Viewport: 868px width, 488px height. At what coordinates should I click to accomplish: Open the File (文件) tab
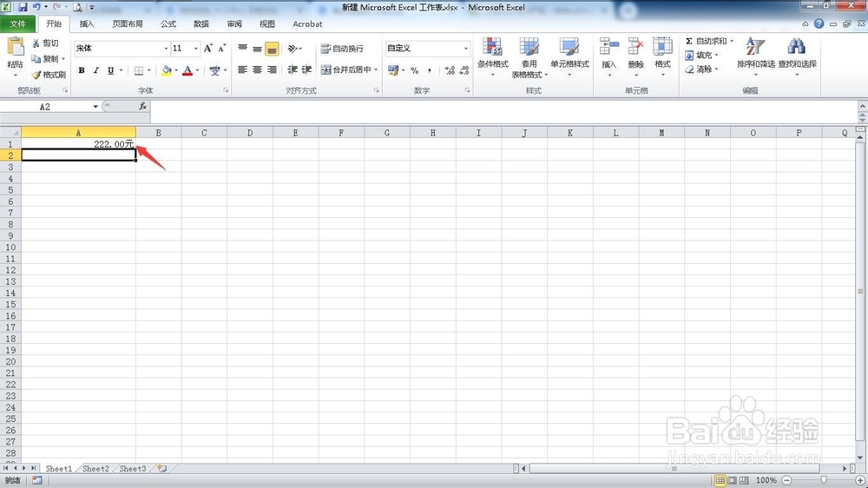click(17, 23)
